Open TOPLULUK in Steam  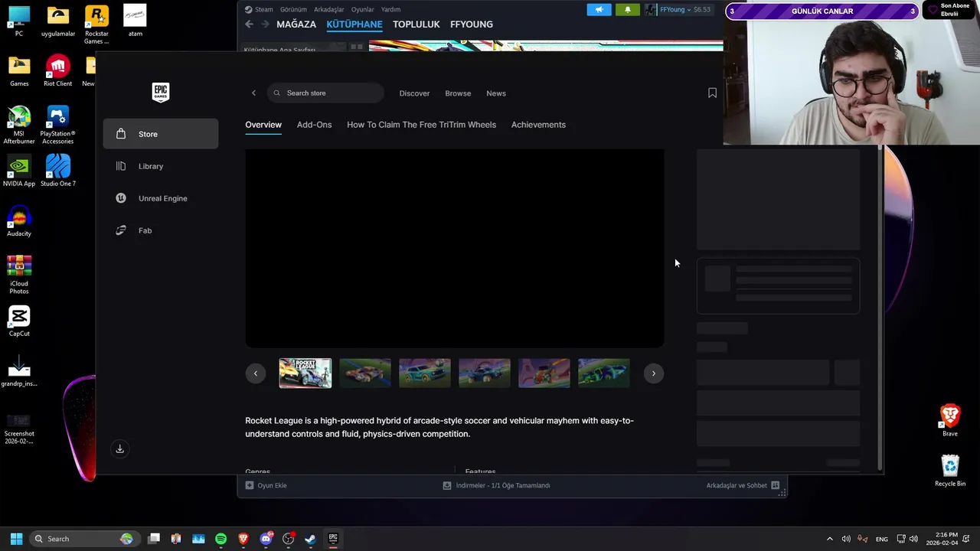[416, 24]
